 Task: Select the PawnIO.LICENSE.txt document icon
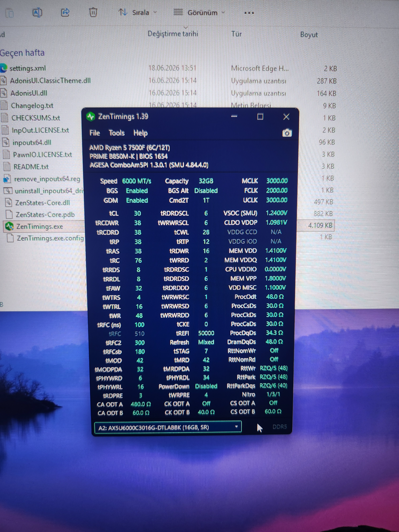click(6, 154)
